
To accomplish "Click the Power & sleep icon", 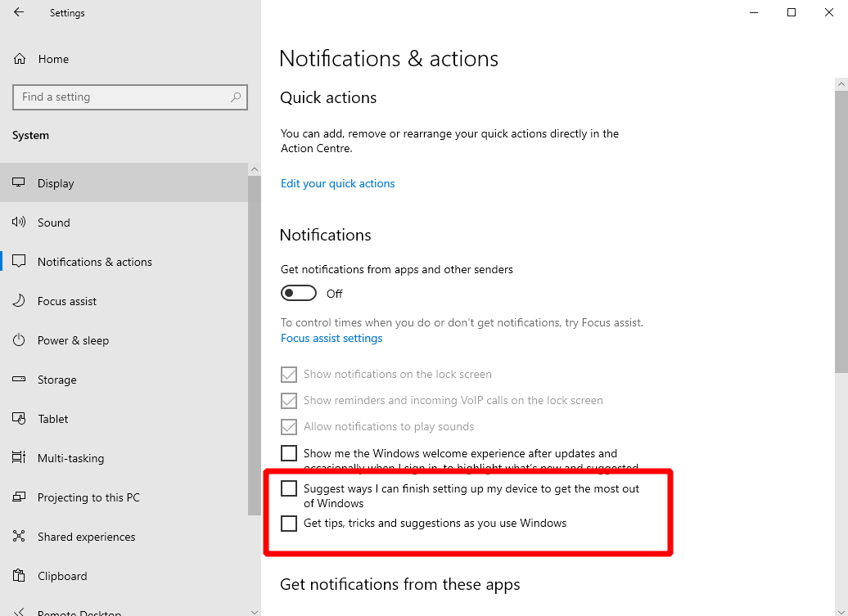I will click(x=19, y=339).
